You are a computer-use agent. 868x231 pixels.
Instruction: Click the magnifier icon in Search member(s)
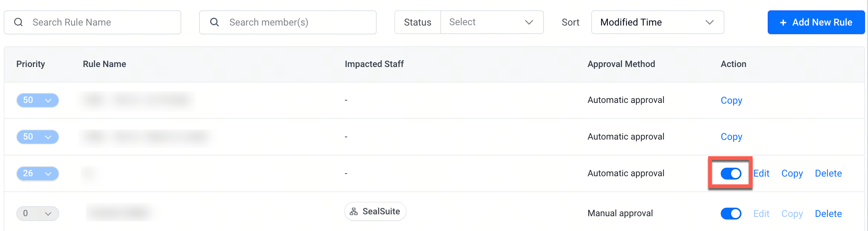pyautogui.click(x=214, y=22)
